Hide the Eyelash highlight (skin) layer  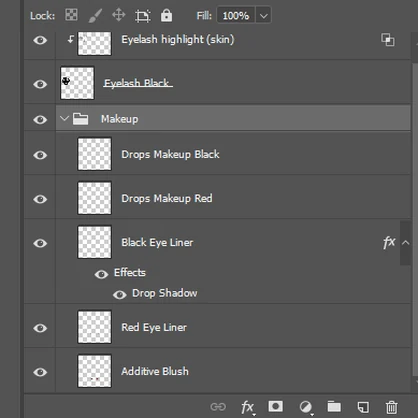pyautogui.click(x=40, y=40)
